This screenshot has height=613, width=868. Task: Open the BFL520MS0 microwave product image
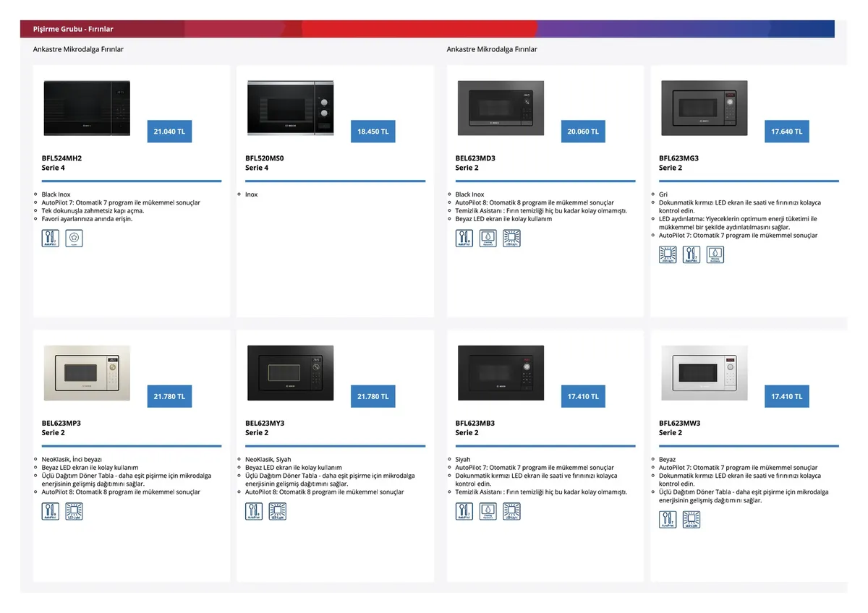(x=290, y=108)
